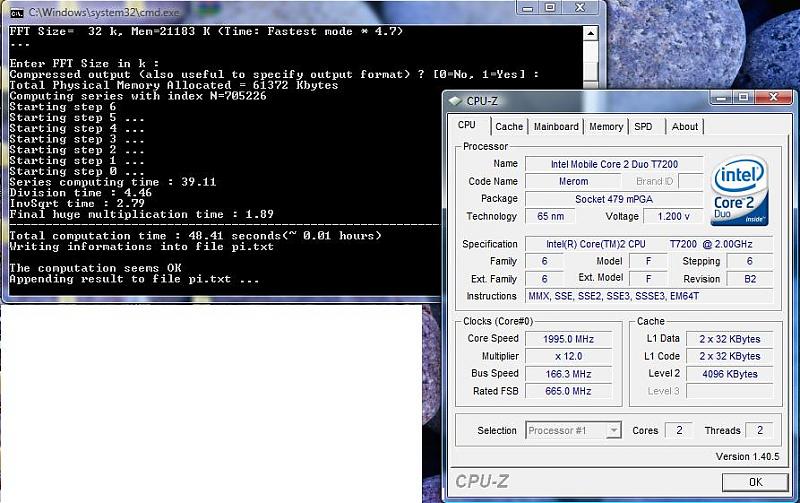Viewport: 800px width, 503px height.
Task: Click the Division time 4.46 line
Action: [x=81, y=193]
